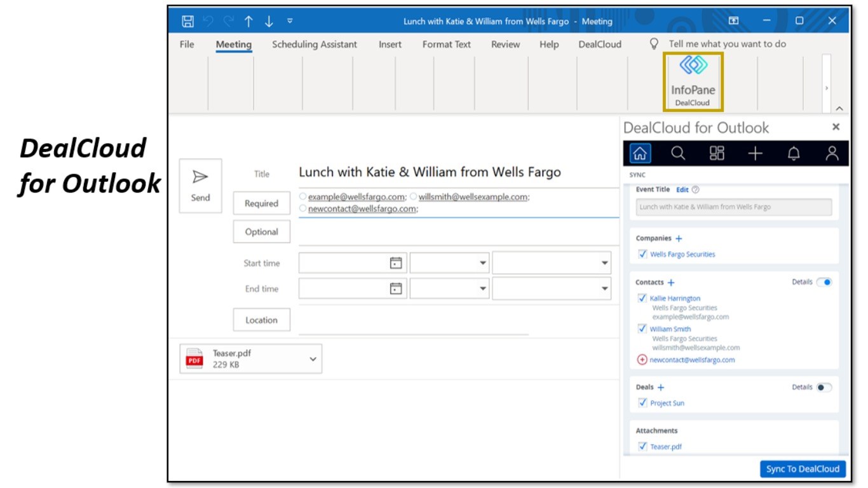The image size is (868, 488).
Task: Open the End time calendar picker icon
Action: pyautogui.click(x=396, y=288)
